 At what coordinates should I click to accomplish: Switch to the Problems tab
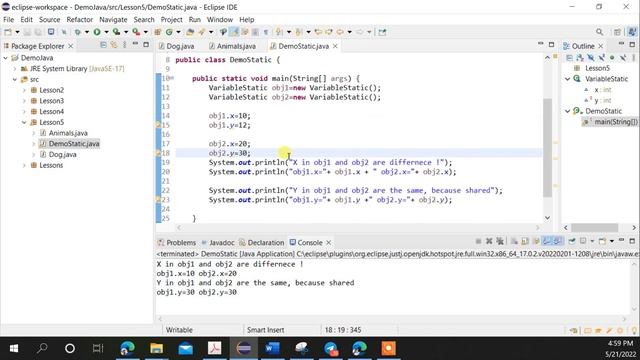tap(177, 242)
